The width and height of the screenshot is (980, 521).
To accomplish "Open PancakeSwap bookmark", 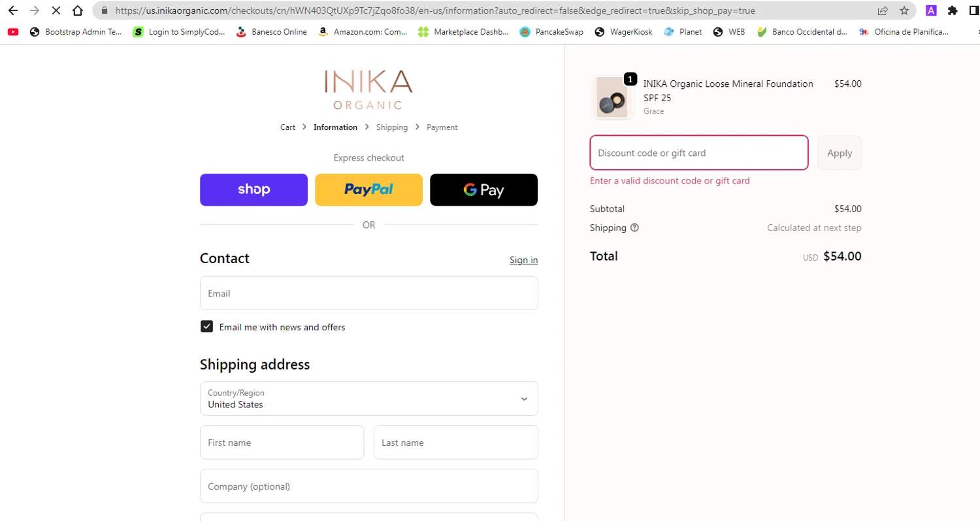I will [551, 31].
